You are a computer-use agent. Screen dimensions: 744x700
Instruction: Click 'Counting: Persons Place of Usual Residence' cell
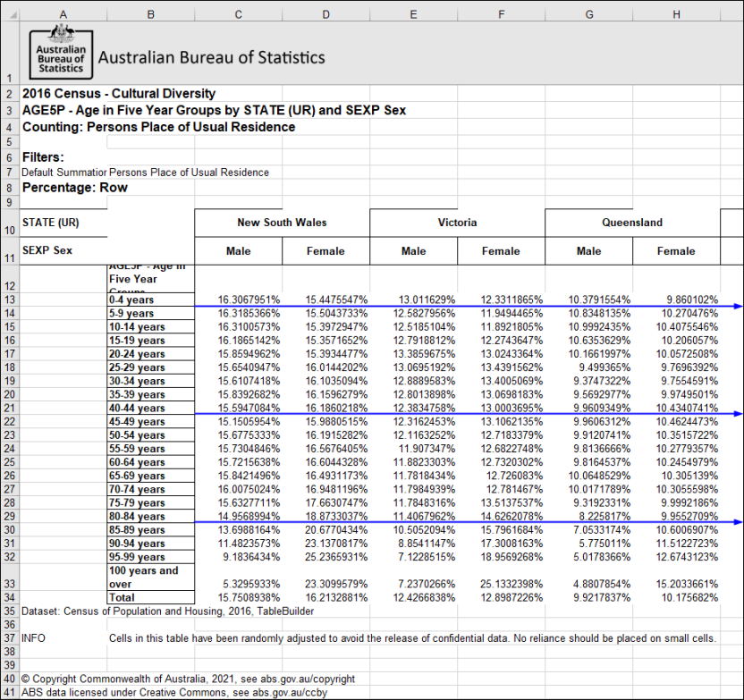[158, 127]
